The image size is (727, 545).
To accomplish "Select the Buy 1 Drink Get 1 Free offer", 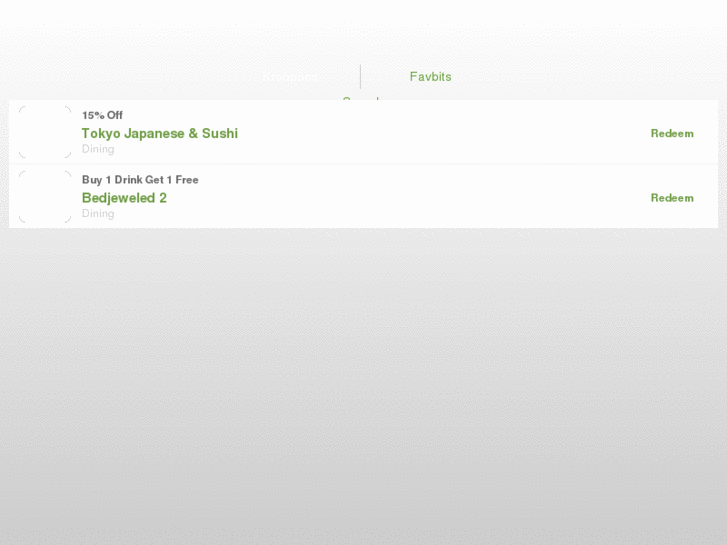I will [140, 180].
